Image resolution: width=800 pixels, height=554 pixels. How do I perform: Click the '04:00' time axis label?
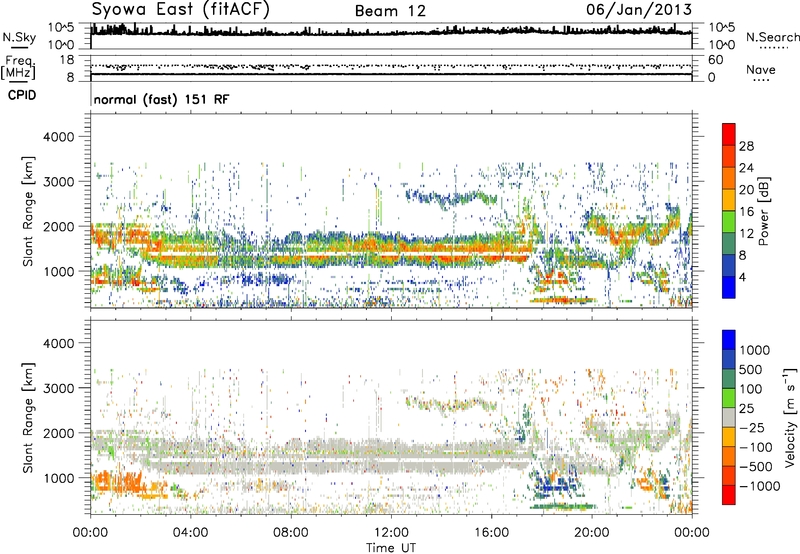pos(190,533)
